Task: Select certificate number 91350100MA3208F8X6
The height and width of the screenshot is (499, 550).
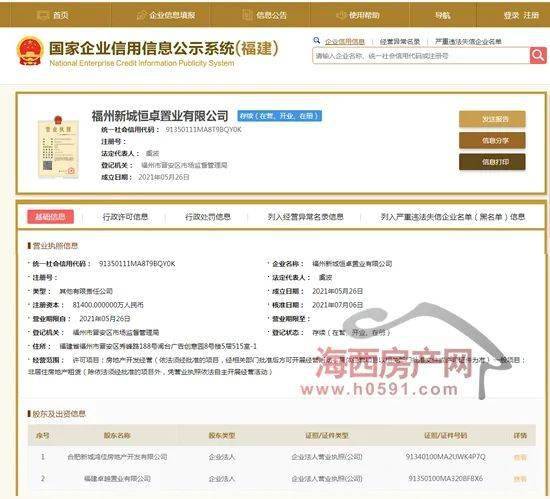Action: tap(445, 478)
